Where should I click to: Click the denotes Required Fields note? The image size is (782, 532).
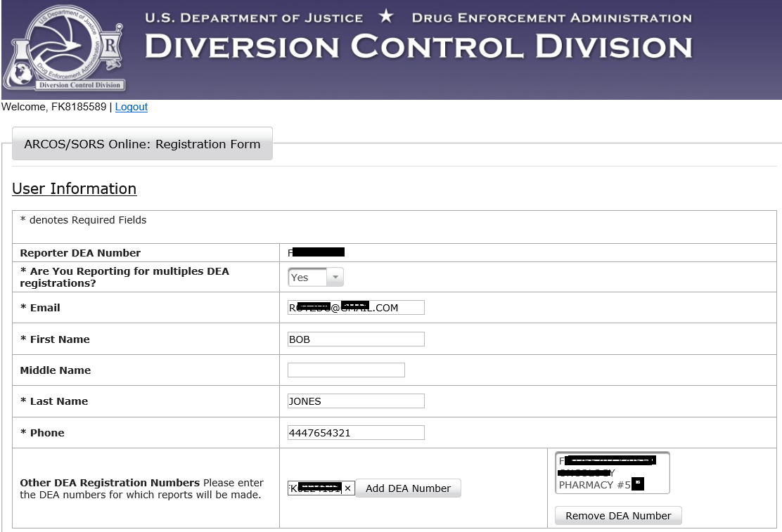(83, 220)
